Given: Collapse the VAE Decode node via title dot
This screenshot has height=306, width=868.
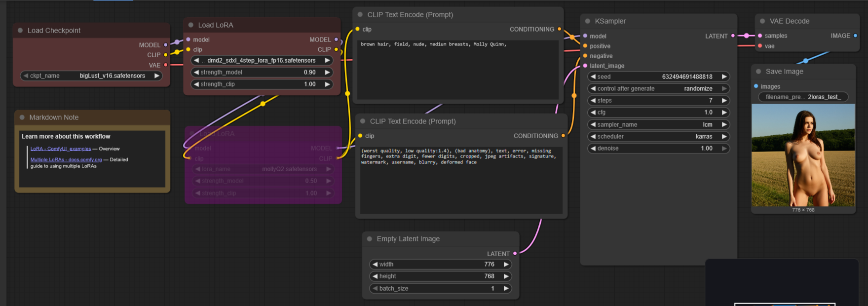Looking at the screenshot, I should pos(762,21).
